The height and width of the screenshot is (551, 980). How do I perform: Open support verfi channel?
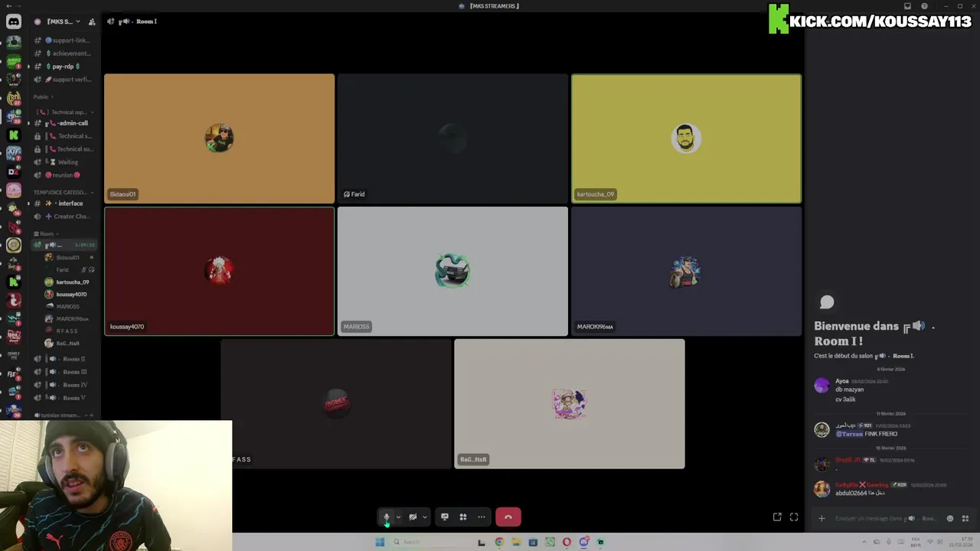coord(63,80)
